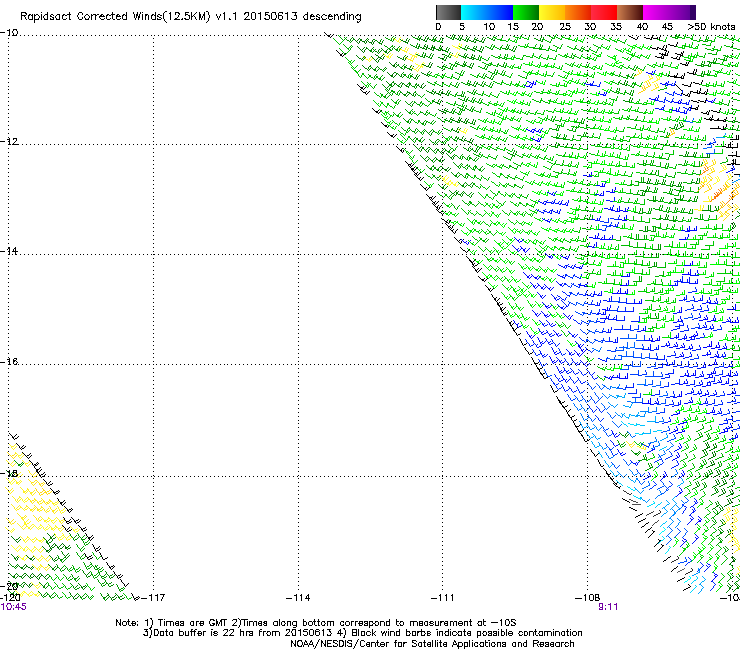Click the '-114' longitude axis label

(x=298, y=598)
